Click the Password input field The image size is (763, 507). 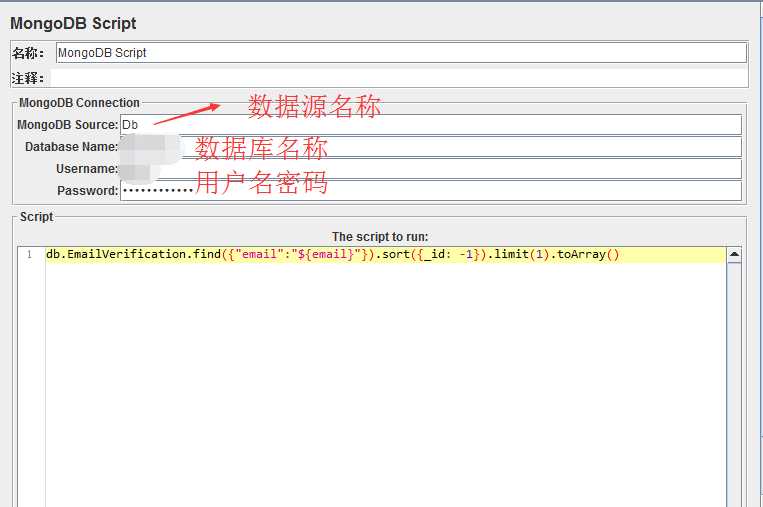click(x=431, y=191)
